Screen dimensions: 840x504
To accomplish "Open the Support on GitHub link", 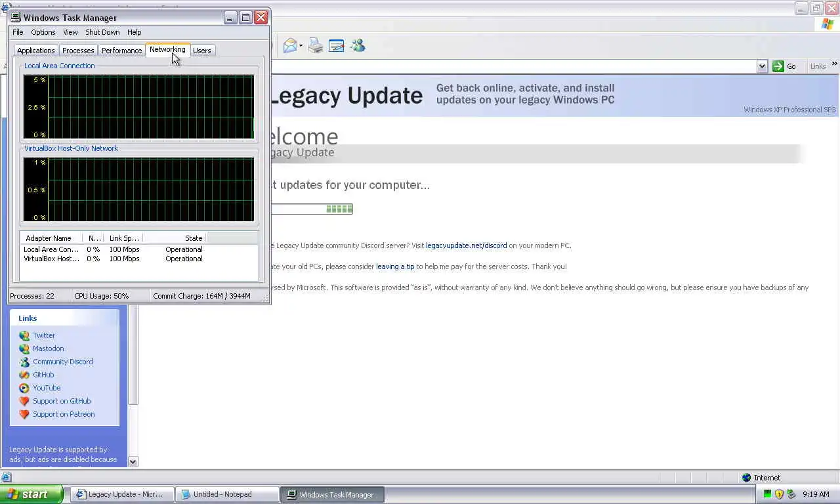I will tap(62, 401).
